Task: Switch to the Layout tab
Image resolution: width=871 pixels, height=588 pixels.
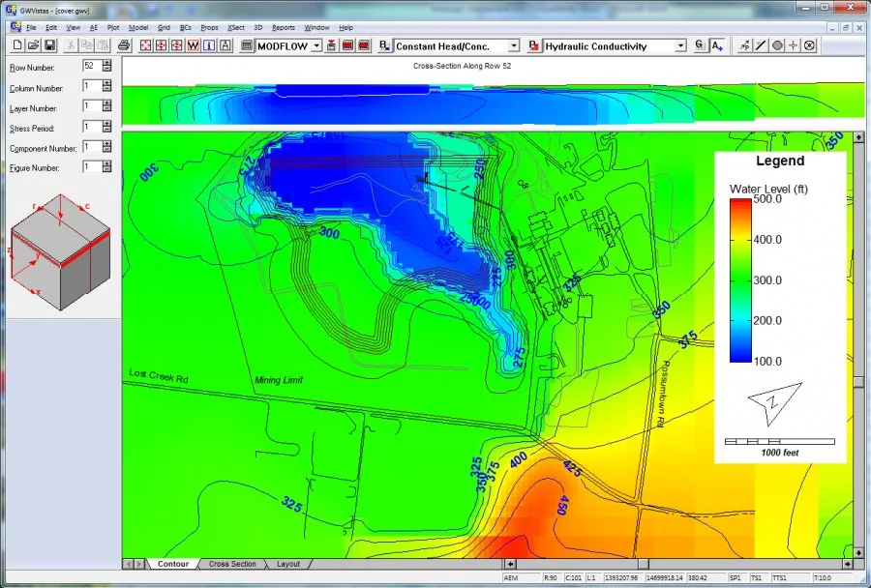Action: click(288, 564)
